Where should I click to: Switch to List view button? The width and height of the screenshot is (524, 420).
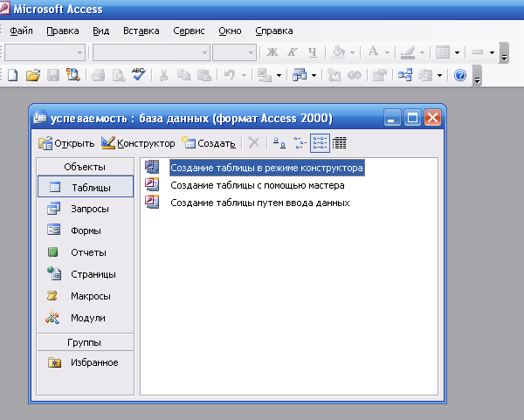(320, 143)
